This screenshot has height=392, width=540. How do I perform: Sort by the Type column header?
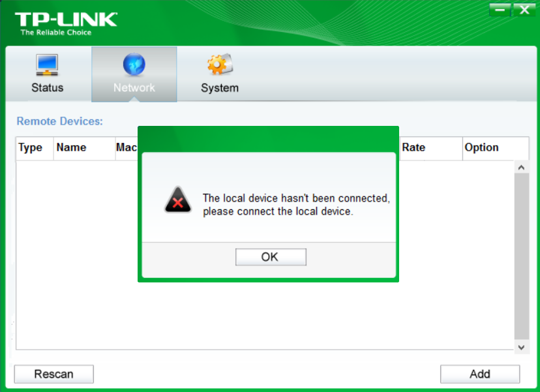click(x=35, y=148)
